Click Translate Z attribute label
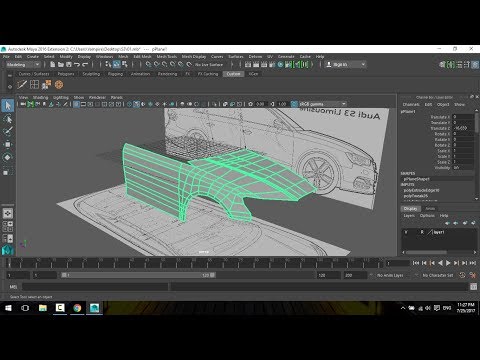Viewport: 480px width, 360px height. click(440, 128)
